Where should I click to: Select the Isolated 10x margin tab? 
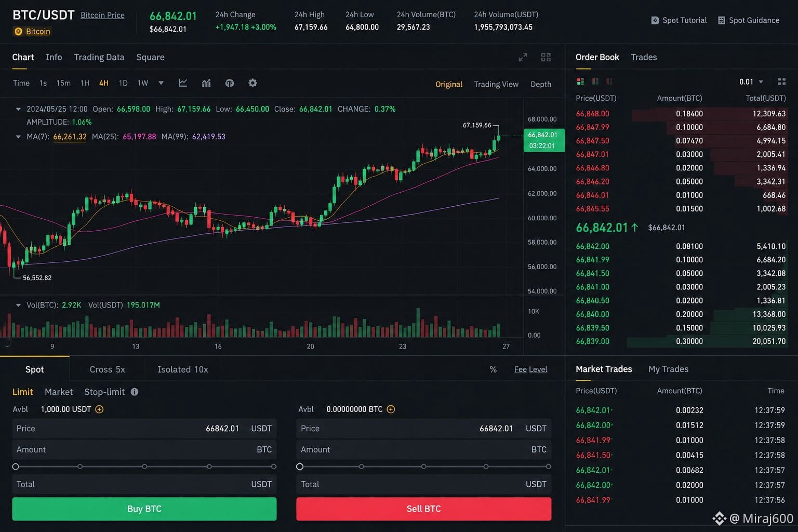182,369
